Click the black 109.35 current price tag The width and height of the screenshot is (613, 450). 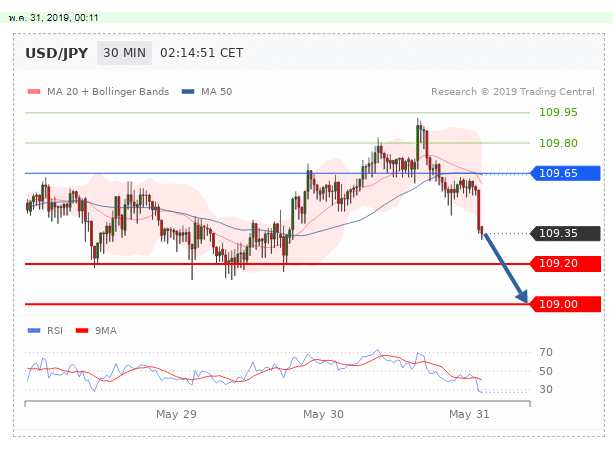coord(565,233)
